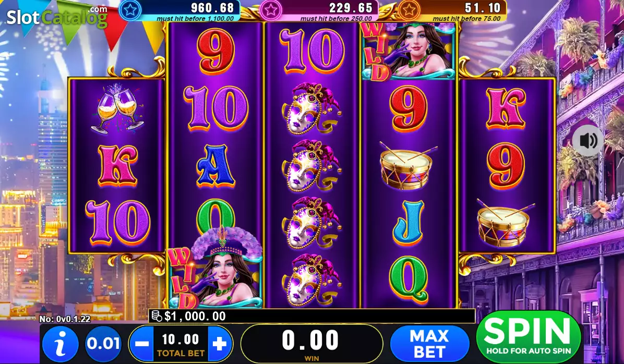Mute the sound with speaker icon
This screenshot has width=624, height=364.
tap(587, 140)
